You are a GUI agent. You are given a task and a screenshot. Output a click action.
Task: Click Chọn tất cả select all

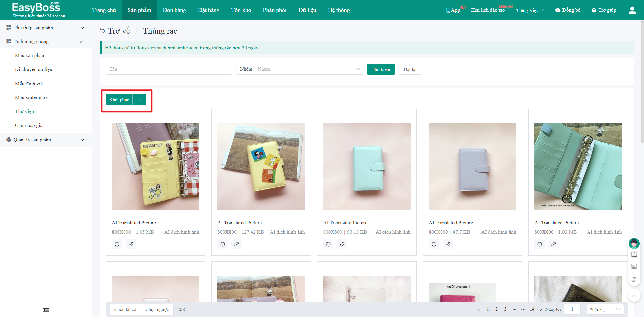(x=125, y=309)
